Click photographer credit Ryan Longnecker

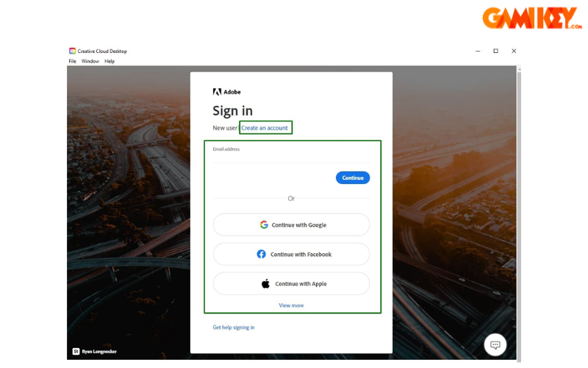(x=98, y=351)
